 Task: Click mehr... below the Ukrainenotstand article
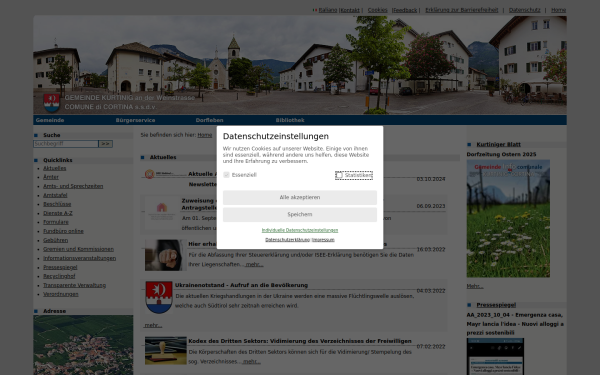pos(153,325)
